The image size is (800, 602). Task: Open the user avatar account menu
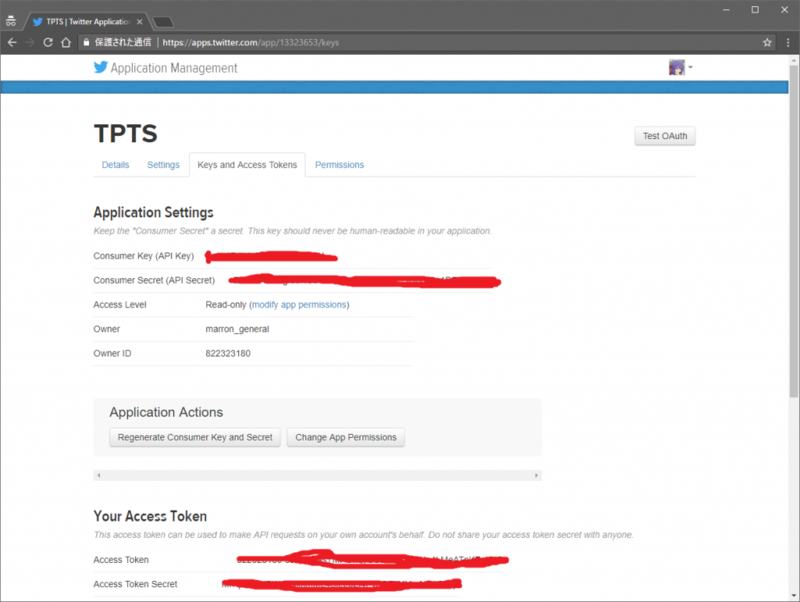tap(681, 67)
